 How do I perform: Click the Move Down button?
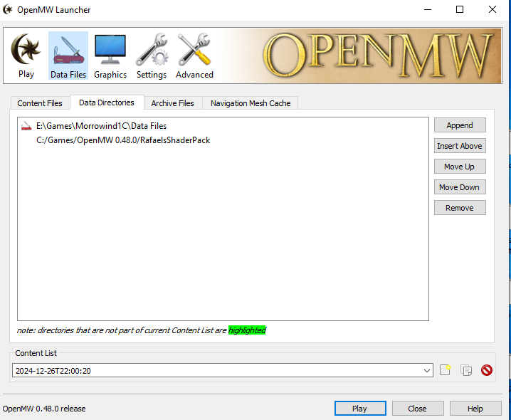(x=460, y=187)
